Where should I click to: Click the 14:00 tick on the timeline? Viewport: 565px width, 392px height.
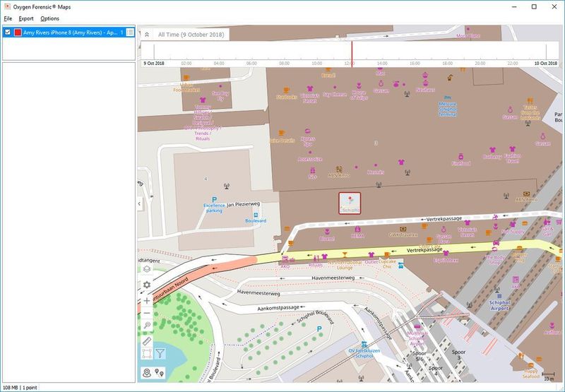click(x=382, y=63)
